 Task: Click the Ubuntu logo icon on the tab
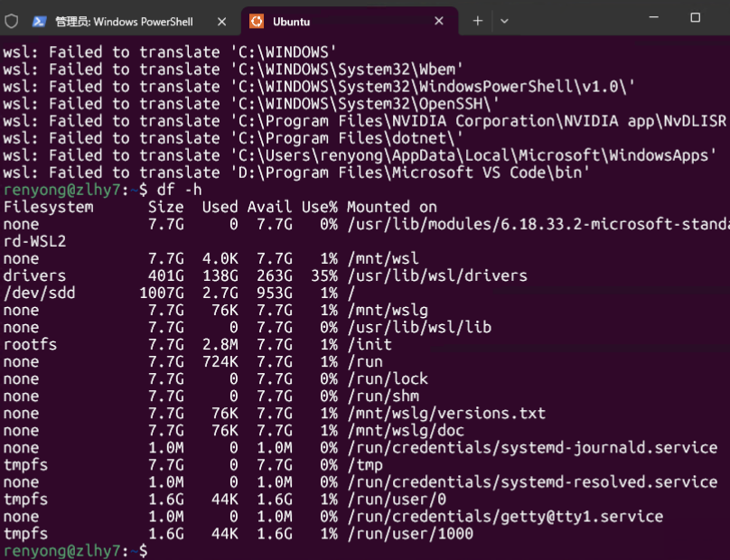coord(257,22)
